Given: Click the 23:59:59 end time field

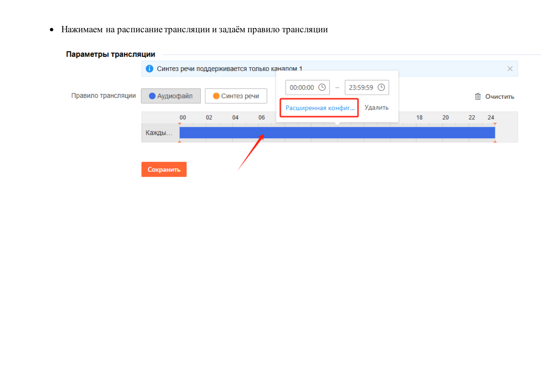Looking at the screenshot, I should pyautogui.click(x=367, y=87).
